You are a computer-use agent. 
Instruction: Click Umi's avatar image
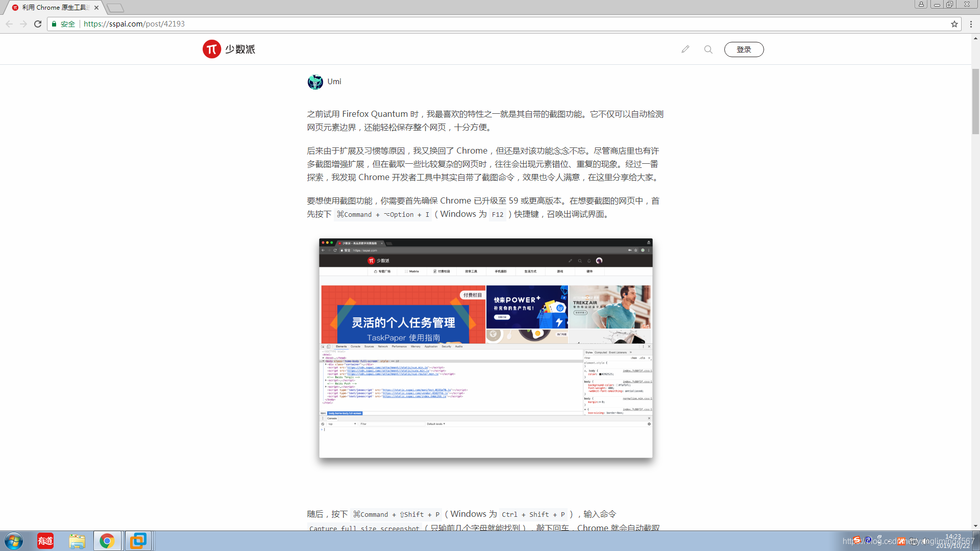(315, 82)
